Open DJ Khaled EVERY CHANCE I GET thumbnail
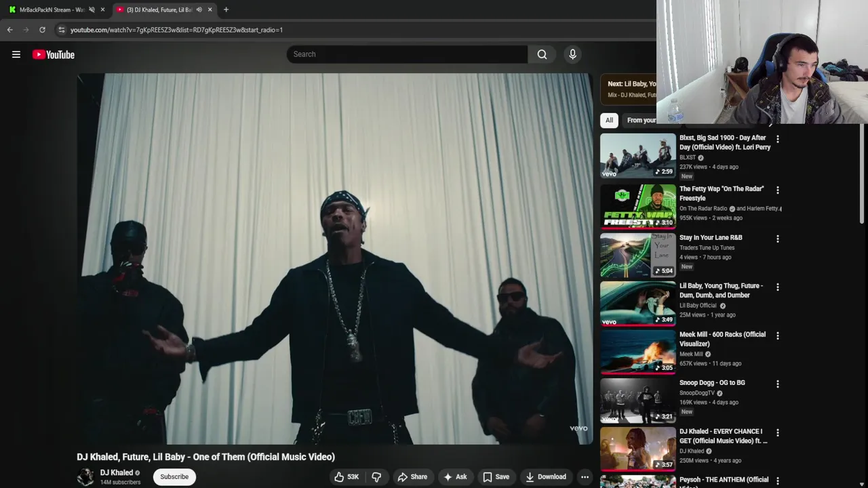Image resolution: width=868 pixels, height=488 pixels. (x=638, y=449)
